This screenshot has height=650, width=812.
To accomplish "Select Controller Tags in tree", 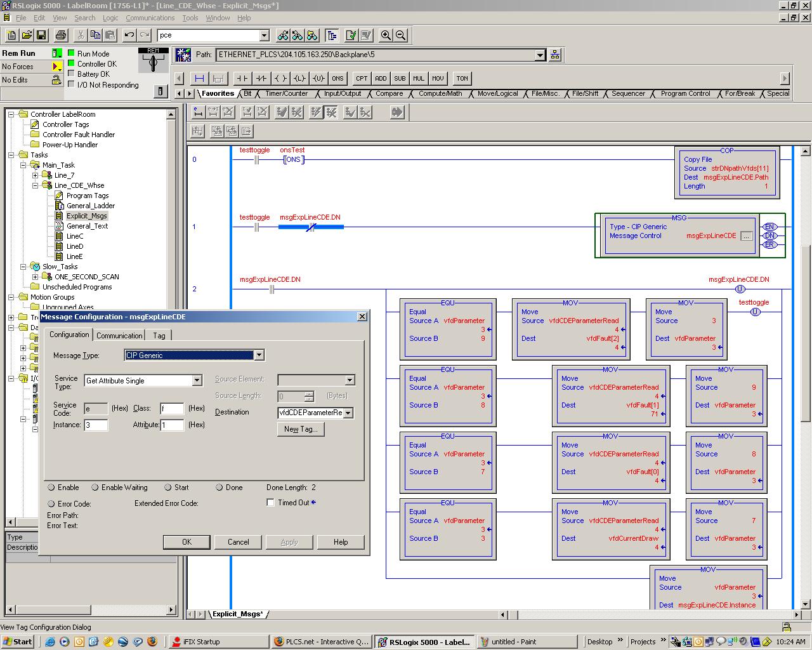I will click(x=65, y=124).
